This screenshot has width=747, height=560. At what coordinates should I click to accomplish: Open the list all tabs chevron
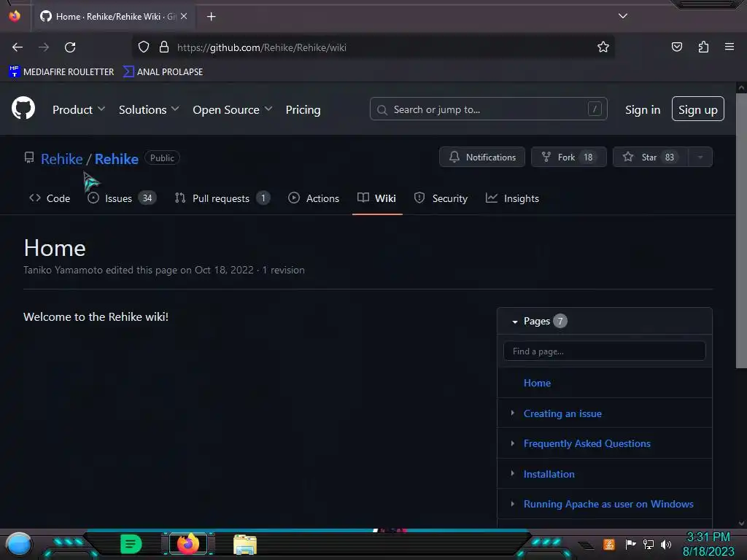click(x=623, y=16)
